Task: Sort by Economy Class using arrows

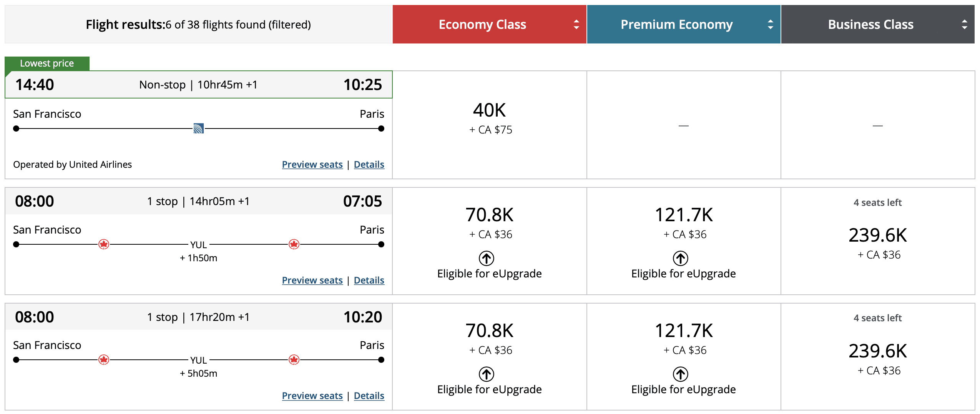Action: [576, 25]
